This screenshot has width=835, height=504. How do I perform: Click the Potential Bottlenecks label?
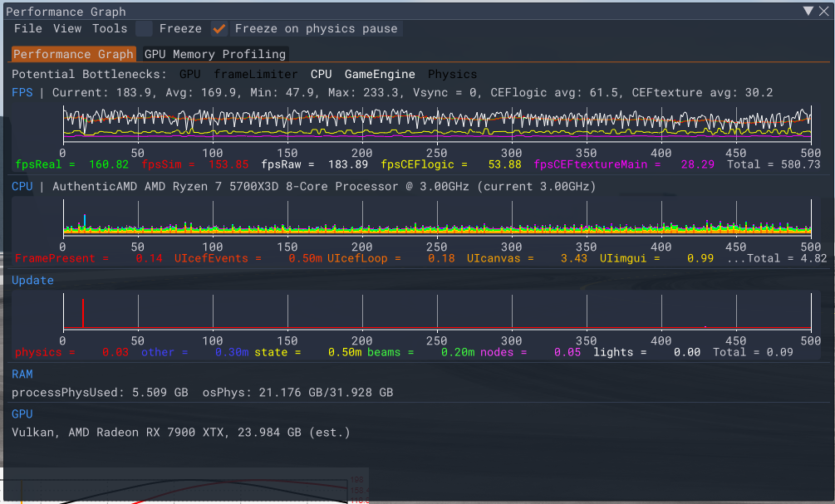pos(89,75)
